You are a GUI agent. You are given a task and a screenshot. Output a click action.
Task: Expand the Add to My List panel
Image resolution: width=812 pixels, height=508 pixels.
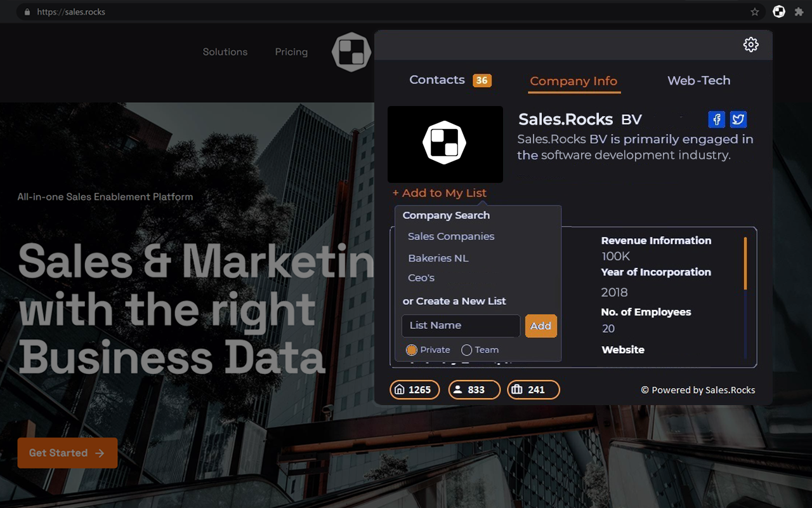439,192
